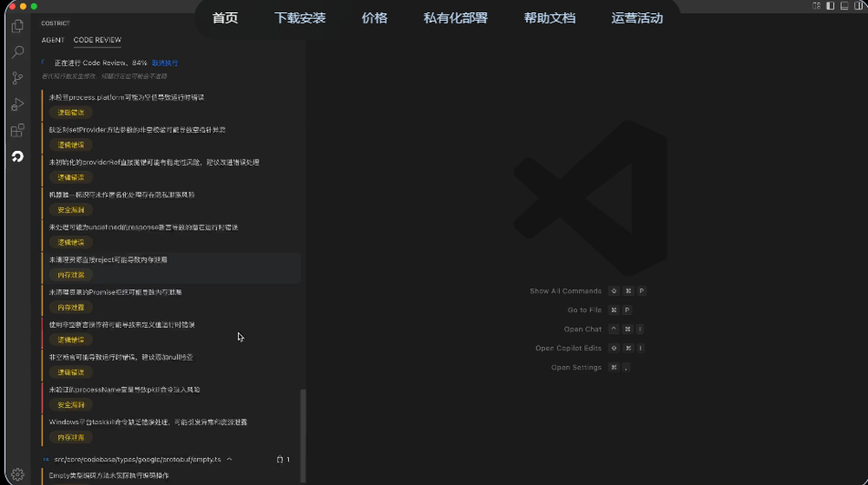Click the gray notice line under review progress
The image size is (868, 485).
point(104,76)
